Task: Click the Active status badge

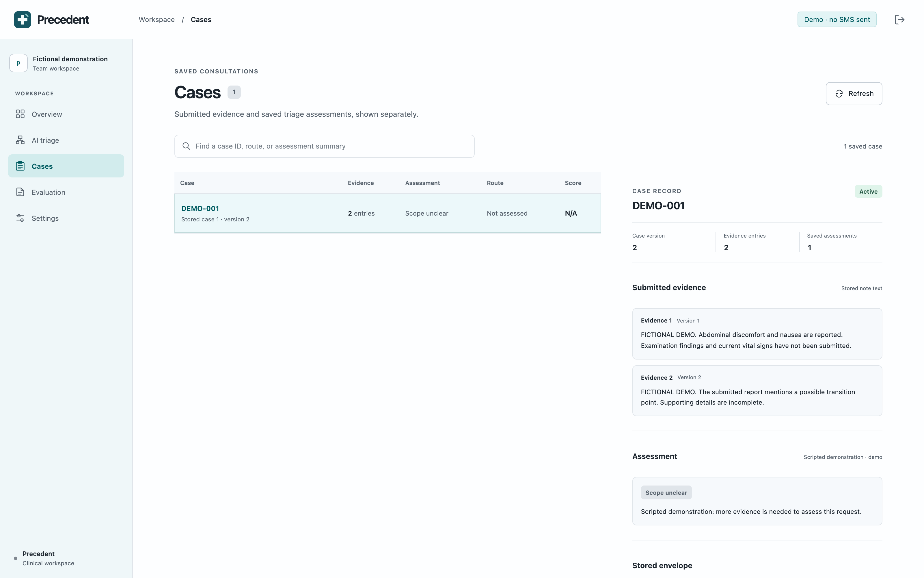Action: tap(868, 192)
